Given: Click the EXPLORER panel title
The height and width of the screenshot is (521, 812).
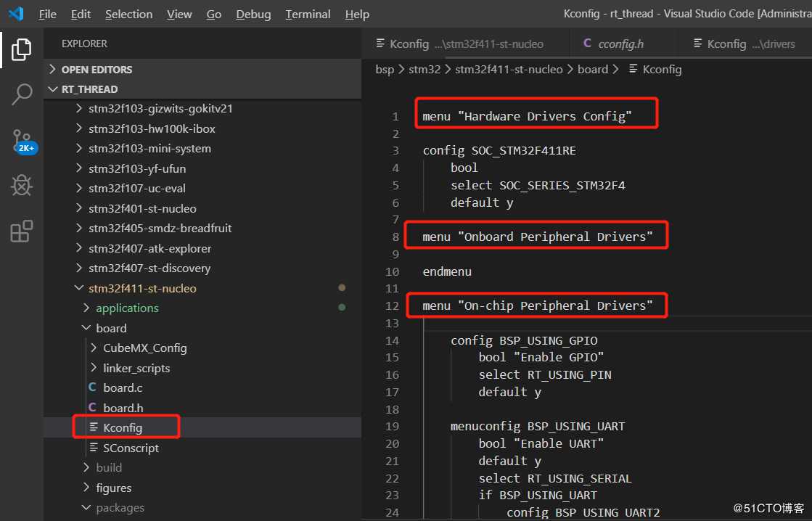Looking at the screenshot, I should pyautogui.click(x=84, y=44).
